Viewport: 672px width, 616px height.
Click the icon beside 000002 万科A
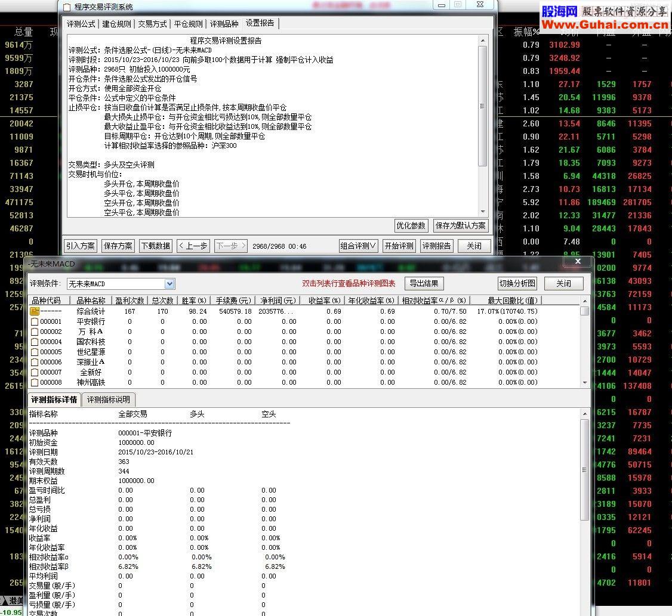click(x=35, y=332)
